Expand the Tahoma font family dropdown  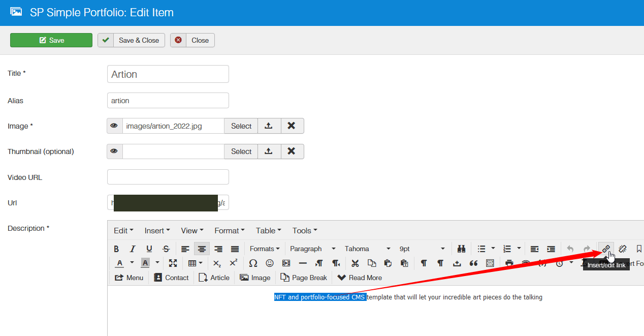(388, 249)
